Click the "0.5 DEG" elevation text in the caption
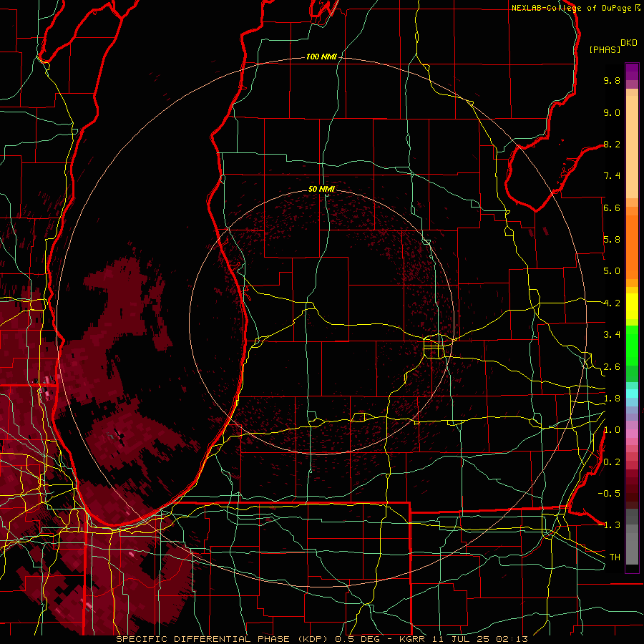644x644 pixels. tap(357, 639)
